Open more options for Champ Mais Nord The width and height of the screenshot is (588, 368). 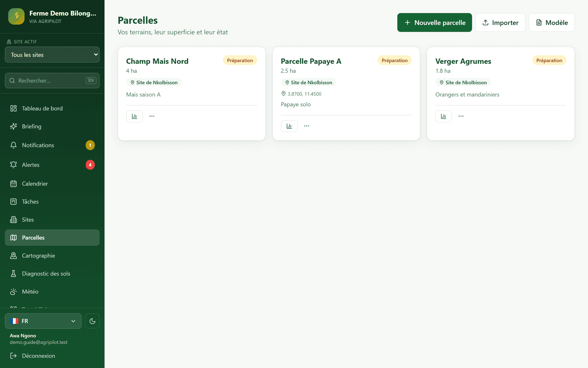pos(152,116)
